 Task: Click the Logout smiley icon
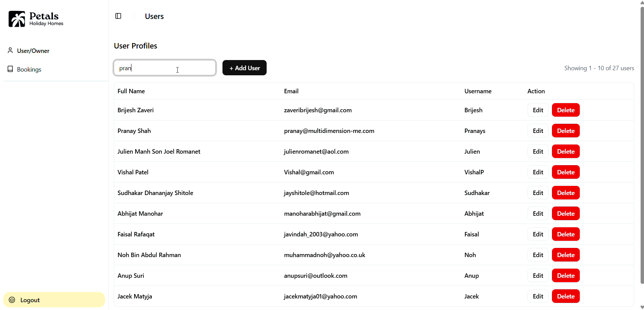(x=12, y=300)
